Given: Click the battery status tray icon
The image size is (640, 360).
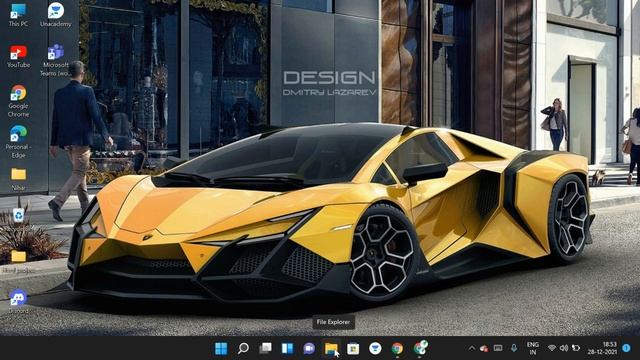Looking at the screenshot, I should [x=576, y=348].
